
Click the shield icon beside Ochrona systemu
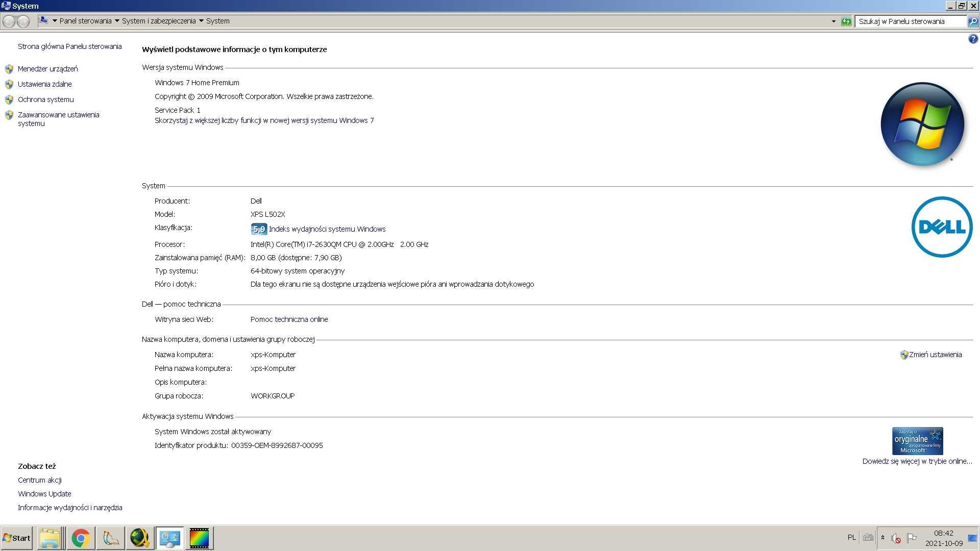tap(9, 99)
